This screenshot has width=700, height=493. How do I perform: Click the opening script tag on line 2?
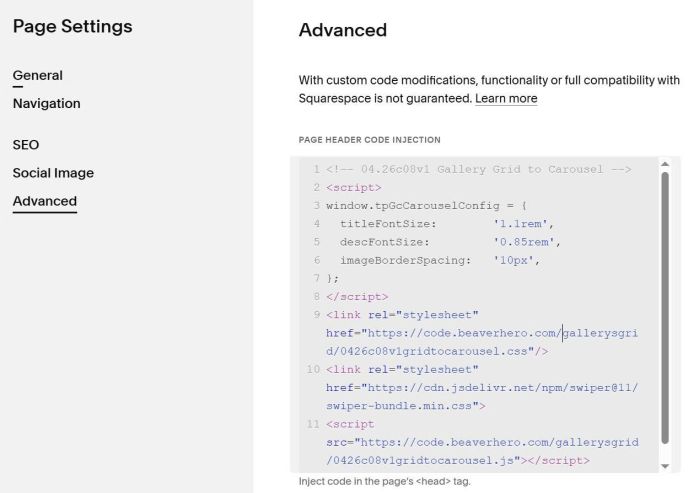(x=353, y=188)
